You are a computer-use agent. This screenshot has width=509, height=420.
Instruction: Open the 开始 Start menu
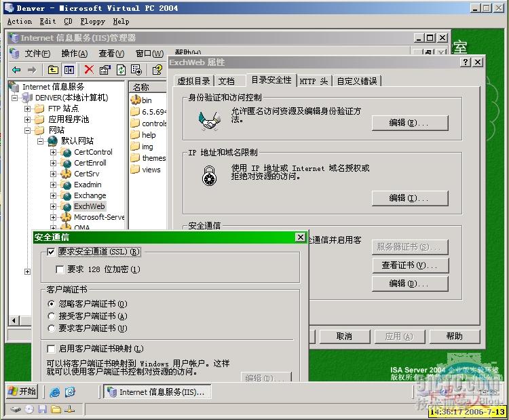[x=22, y=392]
